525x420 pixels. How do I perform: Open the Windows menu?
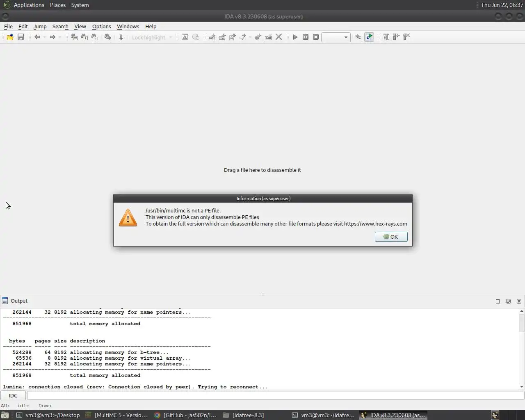(x=128, y=26)
